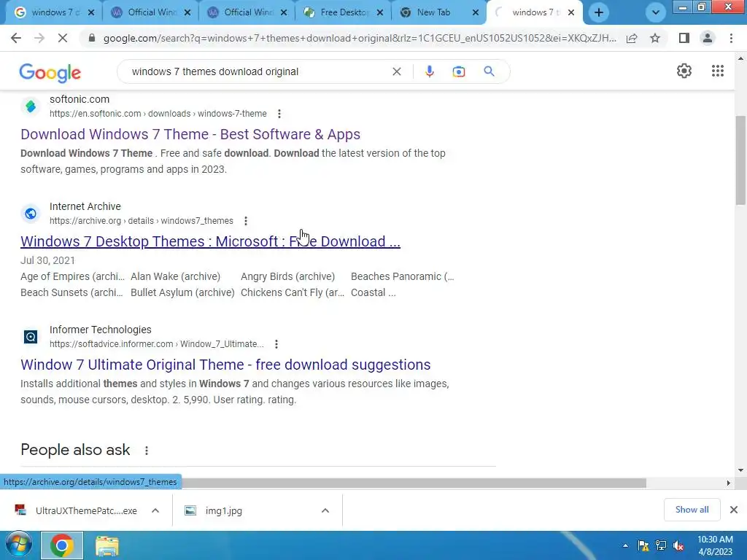Show hidden system tray icons
The width and height of the screenshot is (747, 560).
pyautogui.click(x=625, y=545)
